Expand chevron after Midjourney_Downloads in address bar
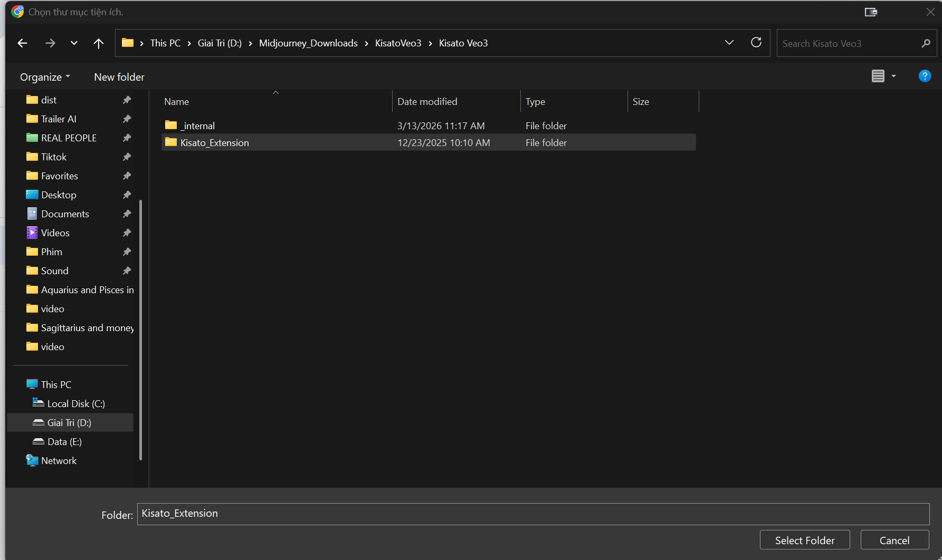942x560 pixels. click(x=366, y=43)
